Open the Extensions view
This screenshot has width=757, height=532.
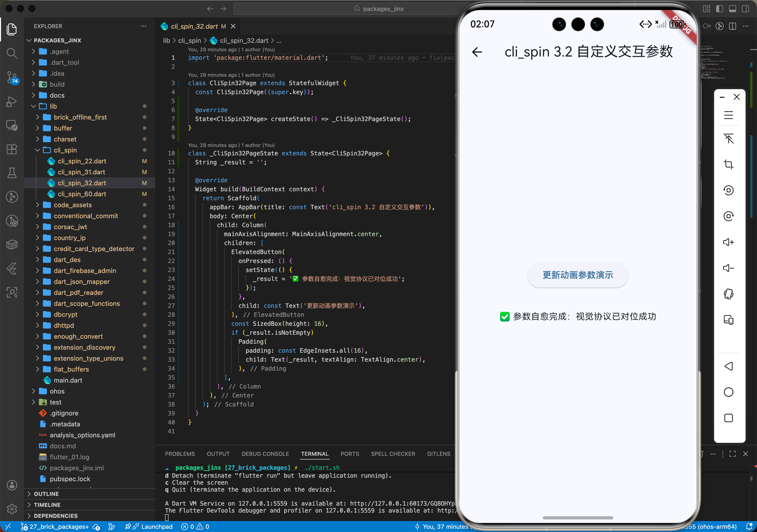12,149
